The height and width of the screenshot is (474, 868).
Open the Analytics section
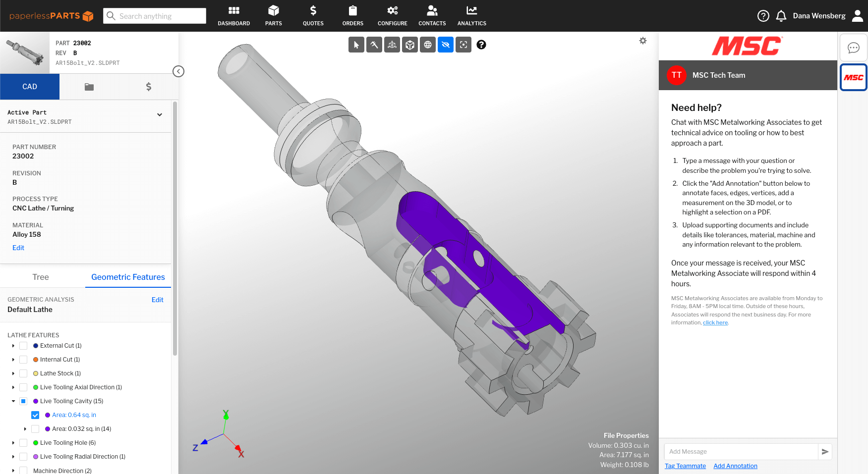coord(472,16)
